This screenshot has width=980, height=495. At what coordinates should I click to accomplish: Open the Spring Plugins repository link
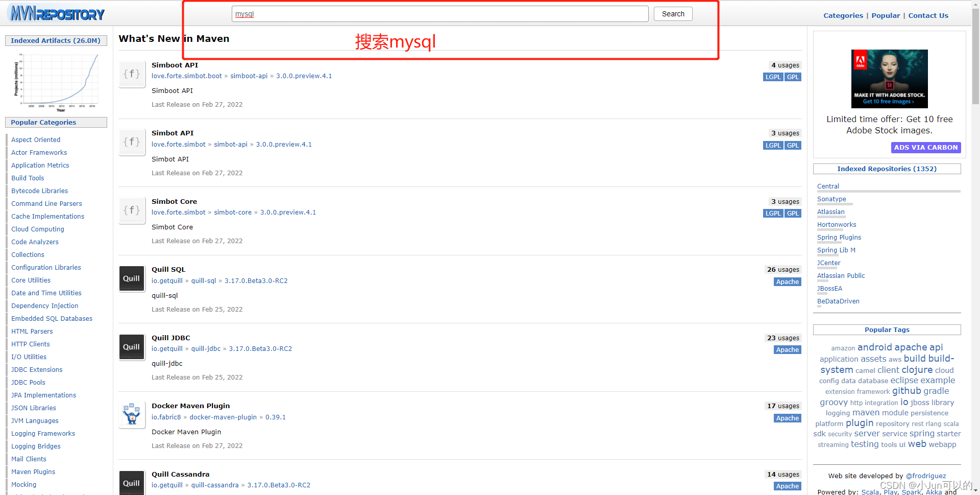click(839, 238)
